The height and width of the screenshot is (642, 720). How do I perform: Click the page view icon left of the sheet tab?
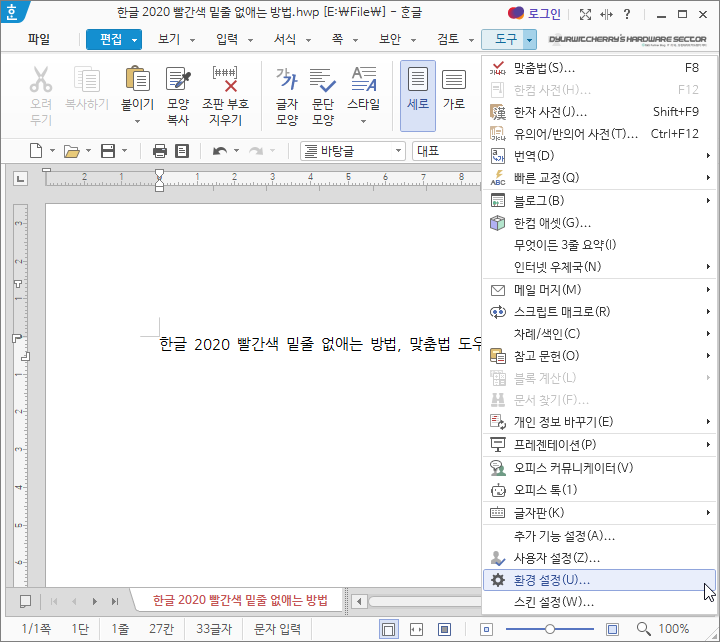[25, 601]
